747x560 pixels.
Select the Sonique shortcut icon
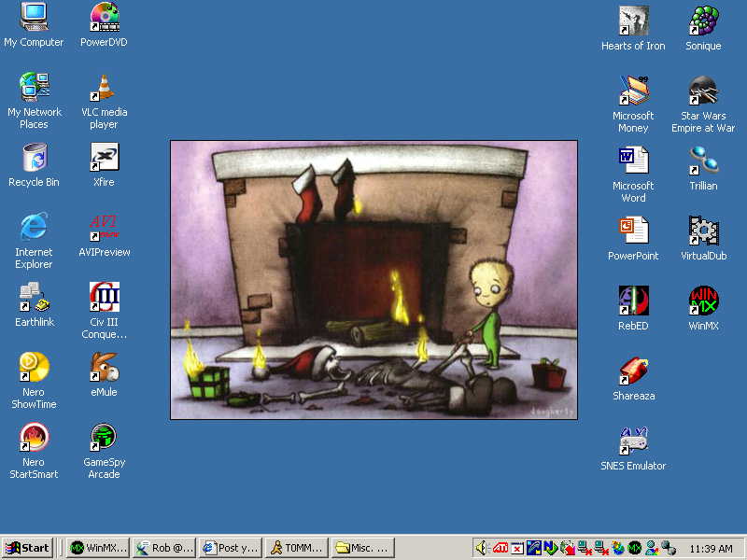pos(704,21)
